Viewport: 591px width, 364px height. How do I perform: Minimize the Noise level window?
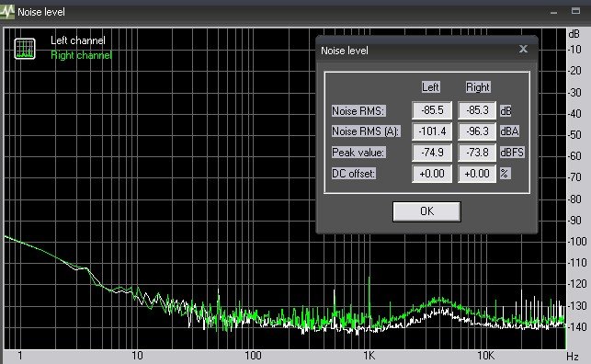[x=553, y=12]
